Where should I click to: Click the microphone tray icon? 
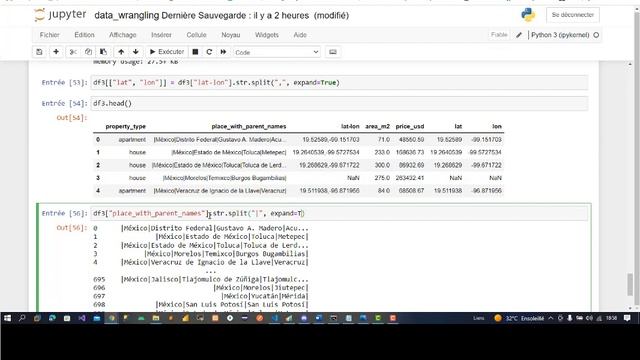570,318
